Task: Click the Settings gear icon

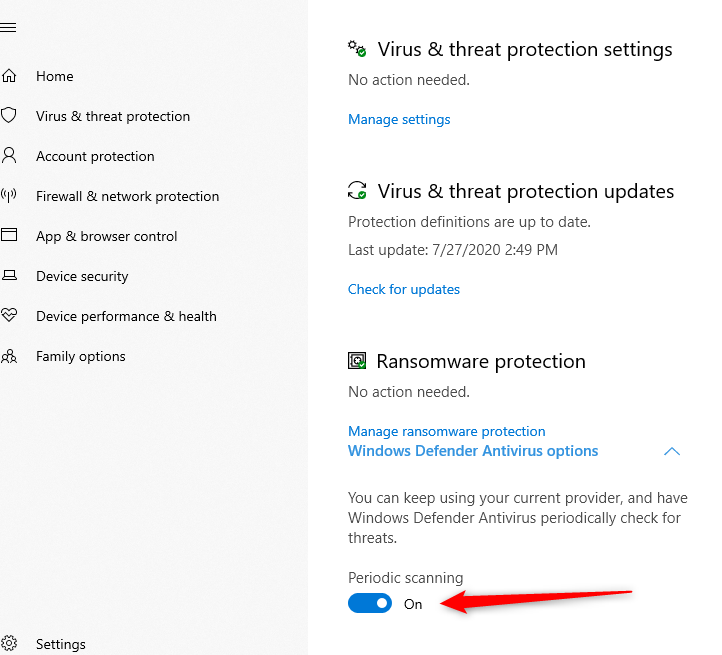Action: [9, 644]
